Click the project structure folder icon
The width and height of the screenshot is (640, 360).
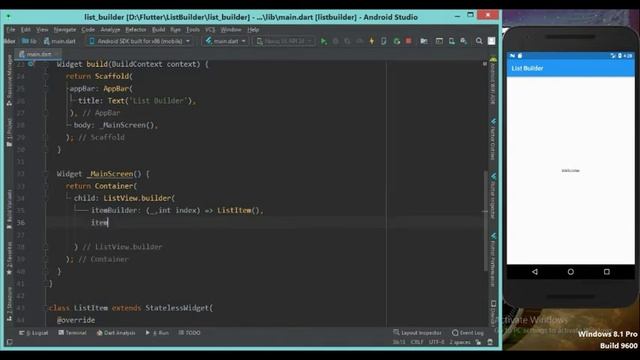(x=424, y=41)
